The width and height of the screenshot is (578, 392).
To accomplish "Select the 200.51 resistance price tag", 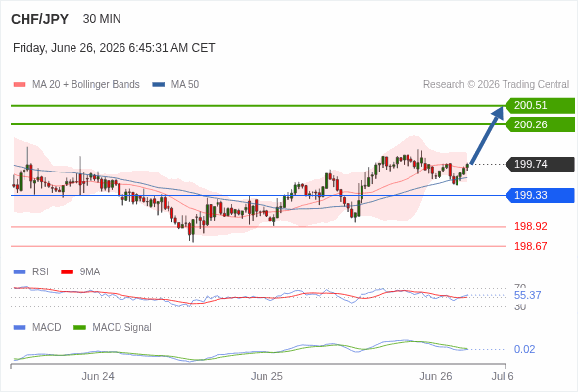I will (540, 106).
